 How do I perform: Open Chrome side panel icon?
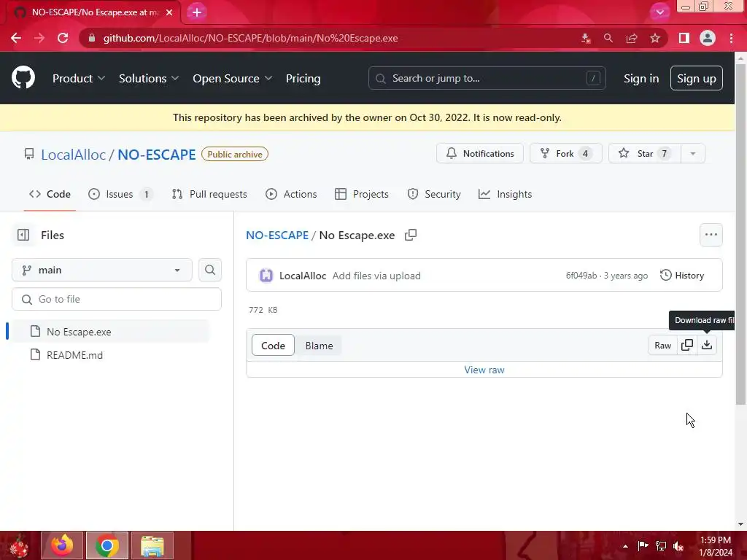684,38
